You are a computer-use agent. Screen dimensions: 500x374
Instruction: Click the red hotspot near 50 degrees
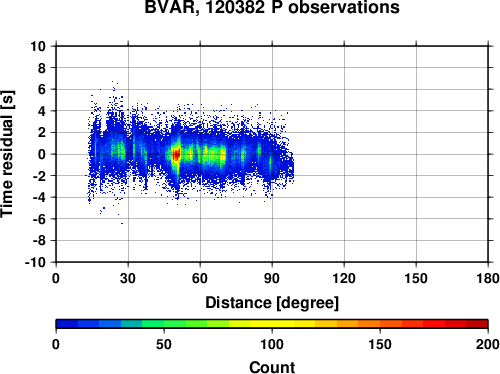pos(176,154)
